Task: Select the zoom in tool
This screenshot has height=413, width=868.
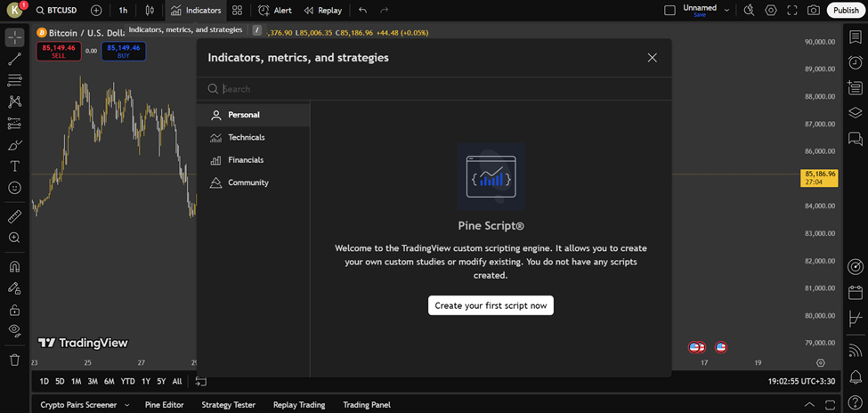Action: 15,238
